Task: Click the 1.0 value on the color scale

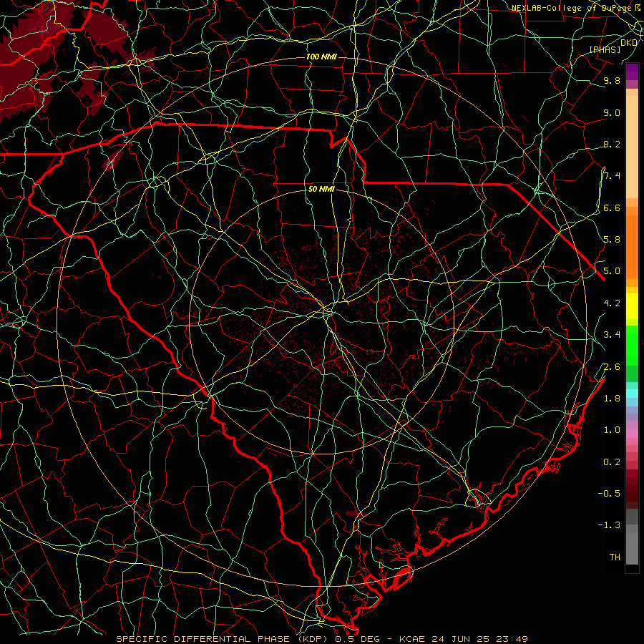Action: pos(612,430)
